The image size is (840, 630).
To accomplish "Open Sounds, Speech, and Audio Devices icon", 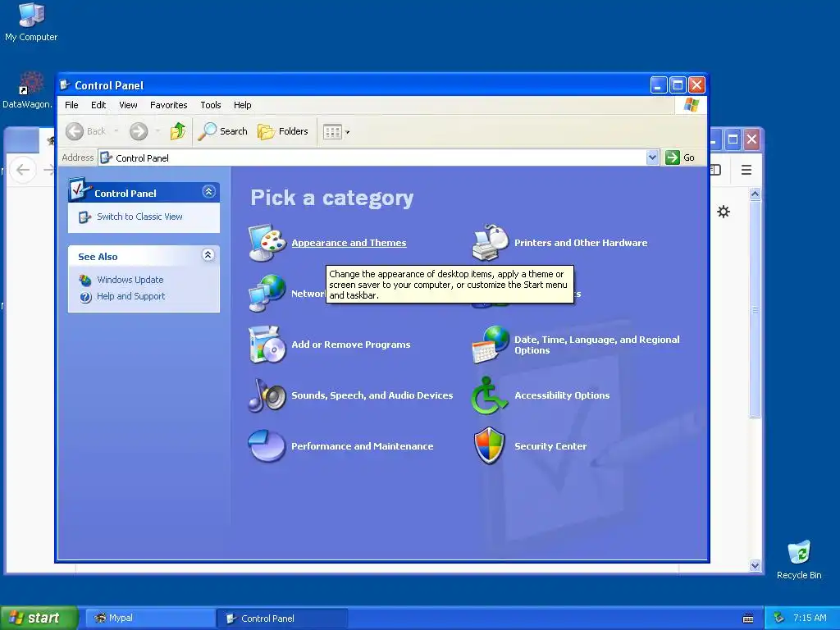I will coord(267,395).
